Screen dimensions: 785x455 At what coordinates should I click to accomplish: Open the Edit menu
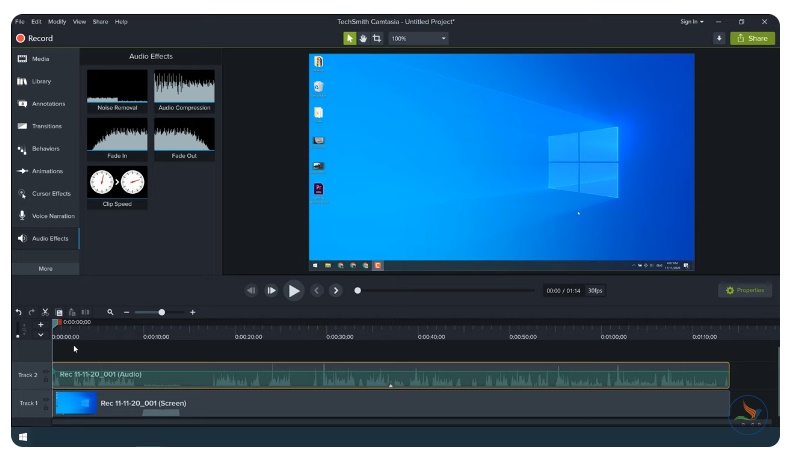36,22
